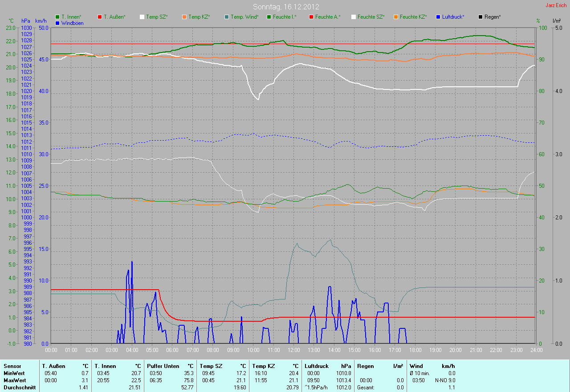Viewport: 570px width, 392px height.
Task: Click the black Regen legend square
Action: click(480, 17)
